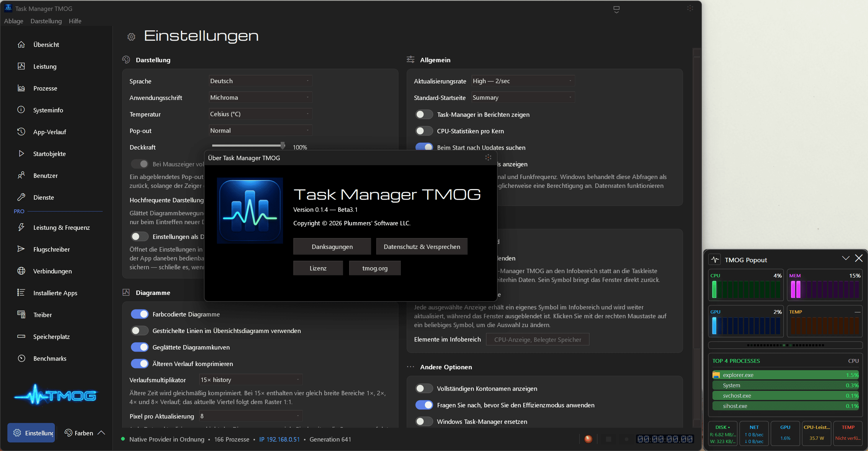The image size is (868, 451).
Task: Click the Verbindungen globe icon
Action: coord(21,271)
